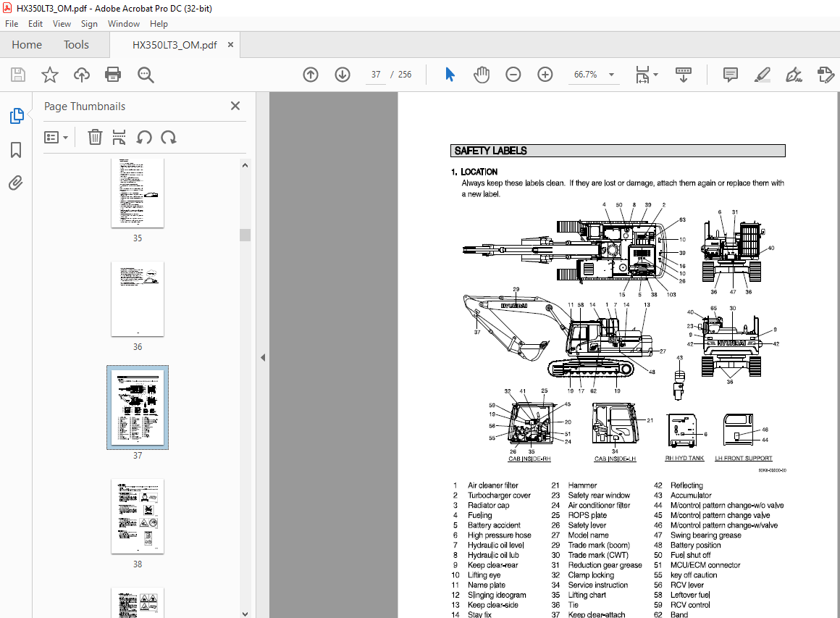Open the Fill and Sign tool
This screenshot has width=840, height=618.
tap(794, 75)
